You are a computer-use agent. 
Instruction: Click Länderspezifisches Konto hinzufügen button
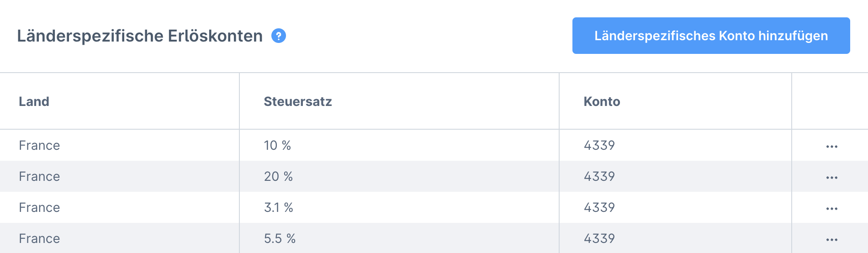point(711,36)
